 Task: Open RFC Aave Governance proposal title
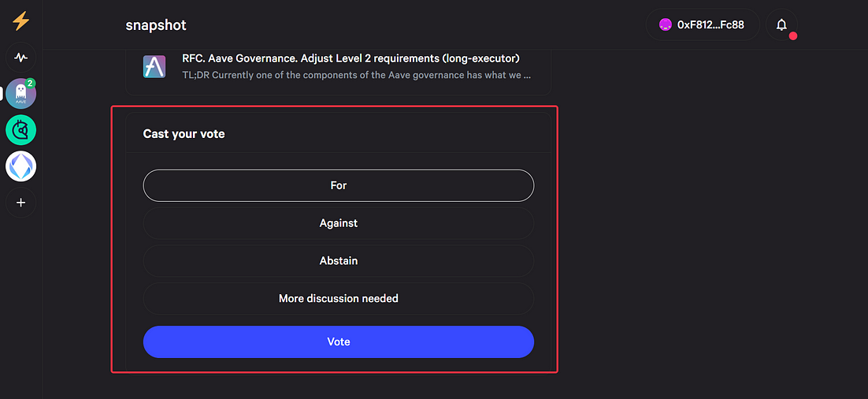351,58
